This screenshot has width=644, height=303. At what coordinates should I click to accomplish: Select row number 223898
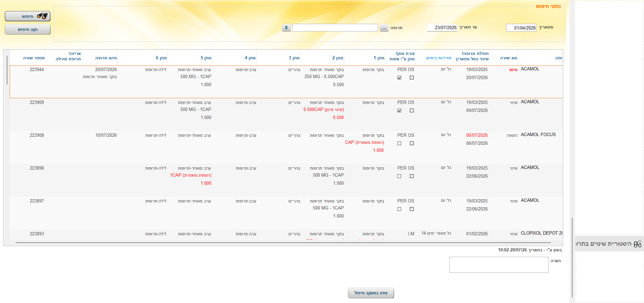(x=37, y=168)
